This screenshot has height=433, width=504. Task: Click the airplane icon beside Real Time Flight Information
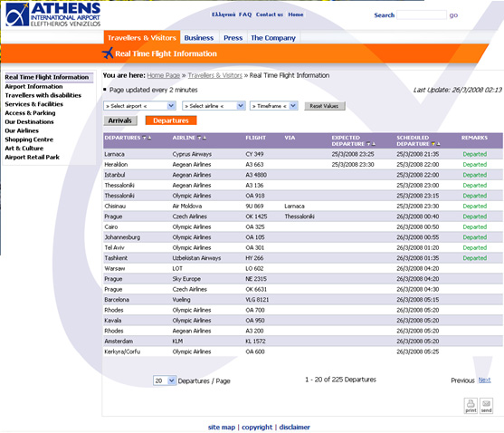(x=108, y=53)
